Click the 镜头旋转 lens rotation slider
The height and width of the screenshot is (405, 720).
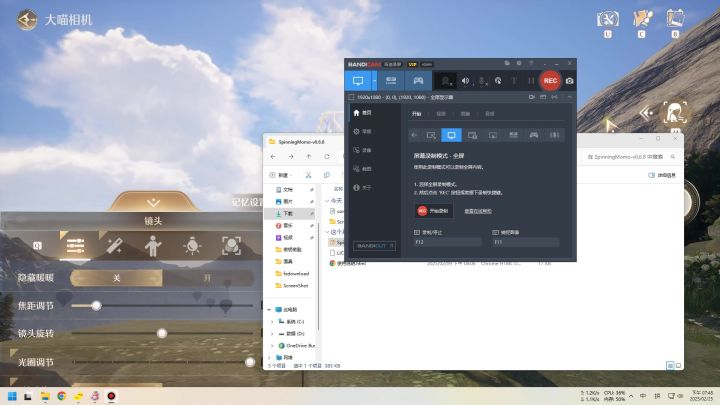pos(162,333)
